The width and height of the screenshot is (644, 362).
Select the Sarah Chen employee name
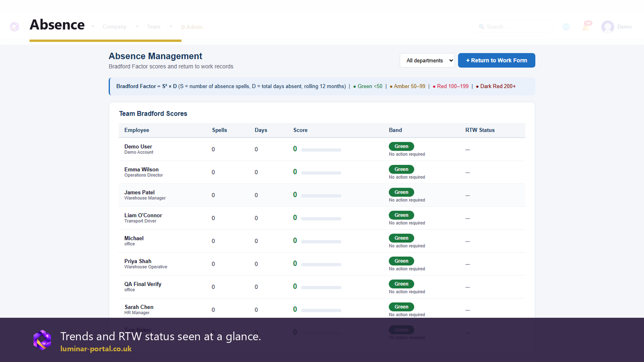[x=139, y=307]
